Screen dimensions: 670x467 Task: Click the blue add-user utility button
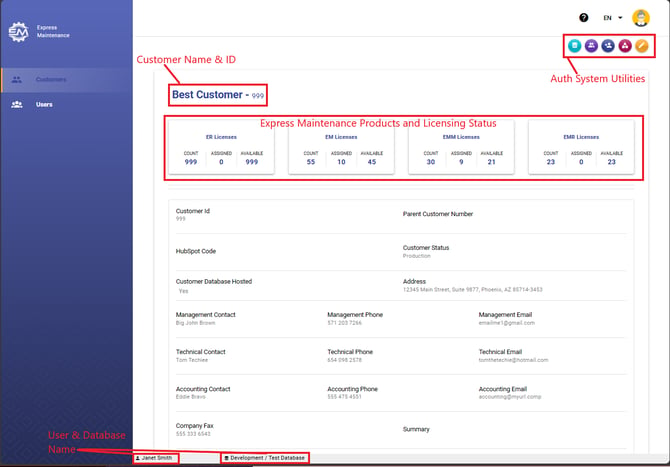[x=608, y=46]
